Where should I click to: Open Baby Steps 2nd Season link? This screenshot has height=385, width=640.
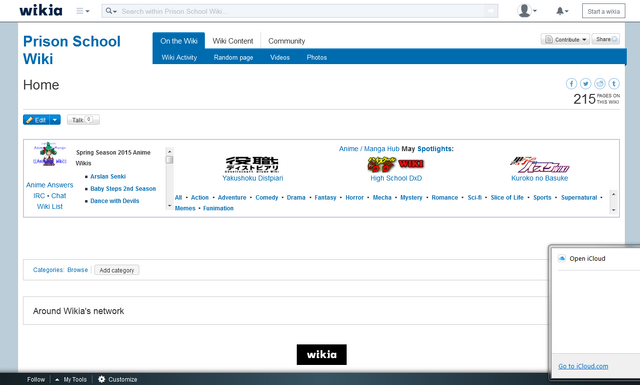[x=123, y=189]
